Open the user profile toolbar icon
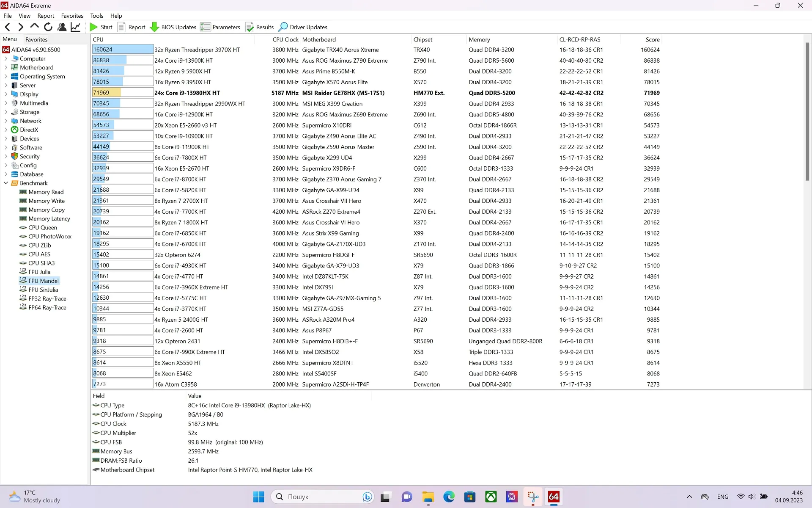Viewport: 812px width, 508px height. [62, 27]
